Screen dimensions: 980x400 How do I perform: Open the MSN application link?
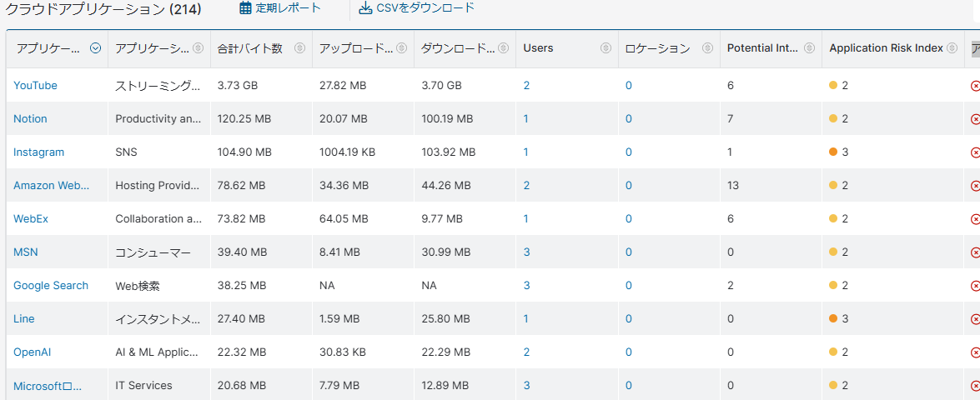click(x=26, y=252)
